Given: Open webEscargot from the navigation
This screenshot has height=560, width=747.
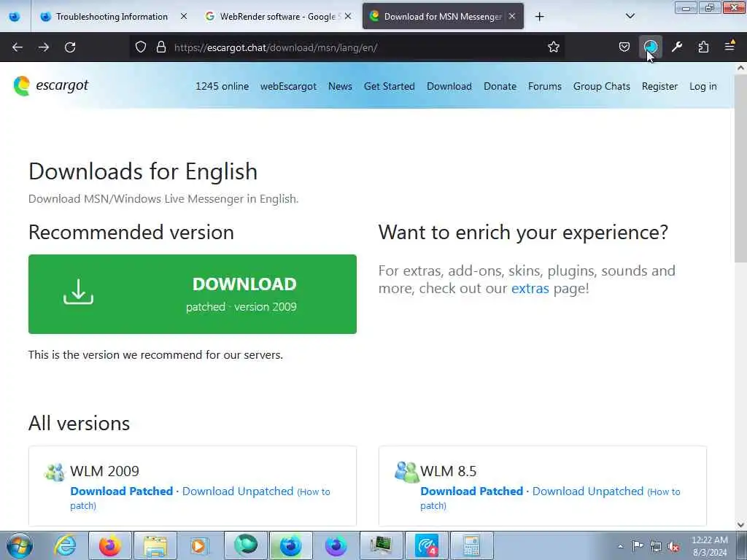Looking at the screenshot, I should (288, 87).
